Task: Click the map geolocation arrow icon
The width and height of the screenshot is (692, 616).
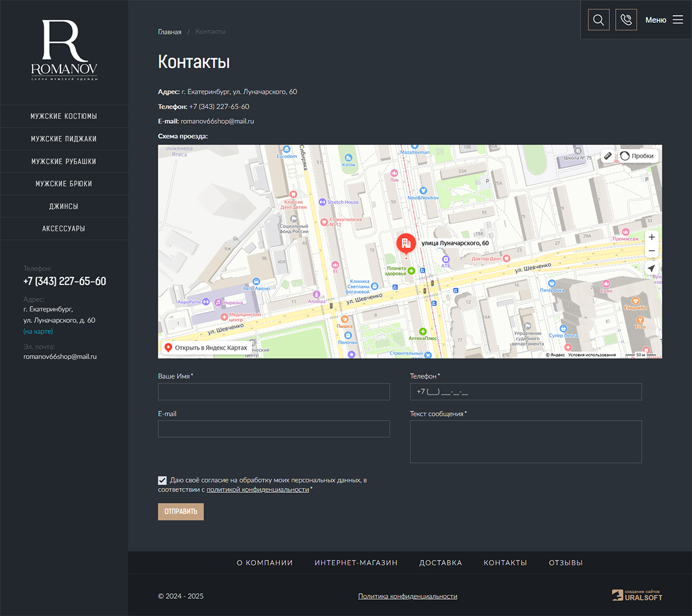Action: [651, 268]
